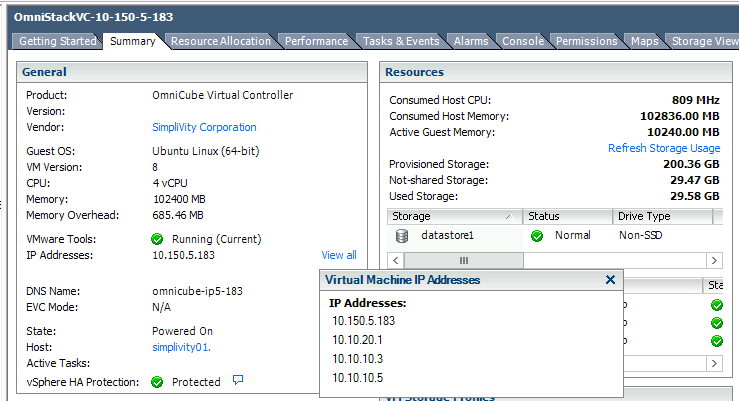The width and height of the screenshot is (739, 401).
Task: Open the SimpliVity Corporation vendor link
Action: (204, 127)
